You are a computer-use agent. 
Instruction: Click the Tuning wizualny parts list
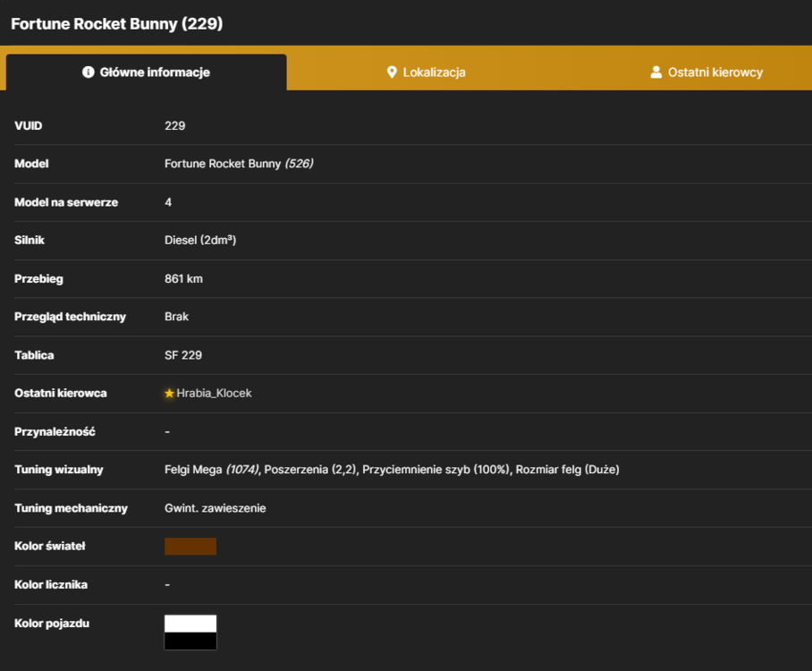[x=392, y=470]
